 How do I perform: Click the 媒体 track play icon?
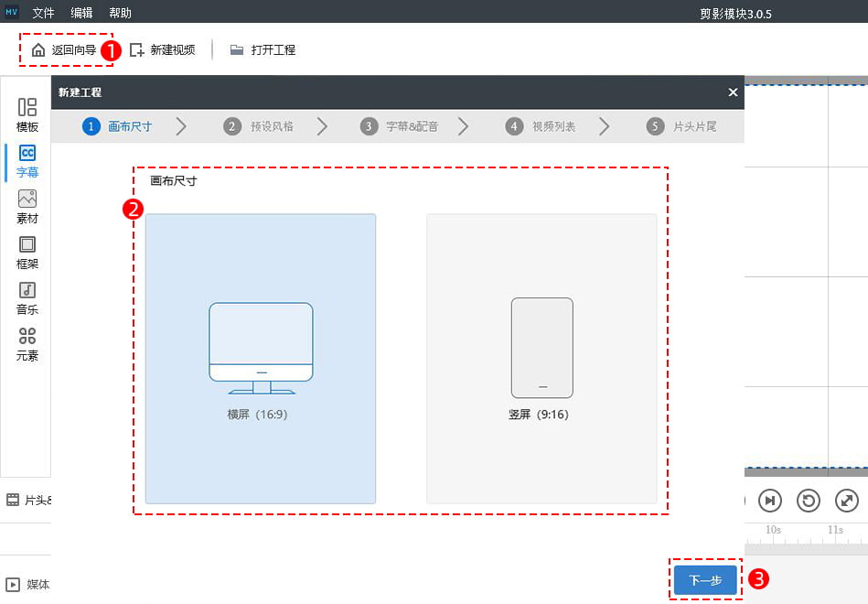coord(12,584)
